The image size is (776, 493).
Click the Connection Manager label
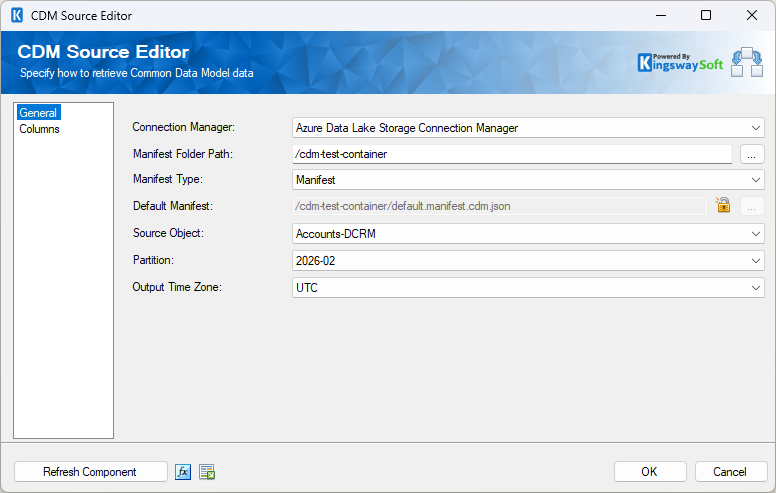[184, 127]
